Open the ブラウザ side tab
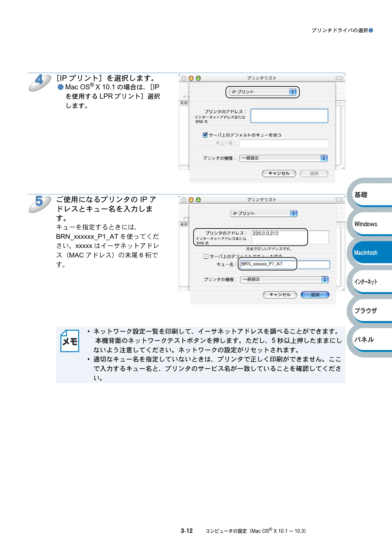 click(372, 311)
